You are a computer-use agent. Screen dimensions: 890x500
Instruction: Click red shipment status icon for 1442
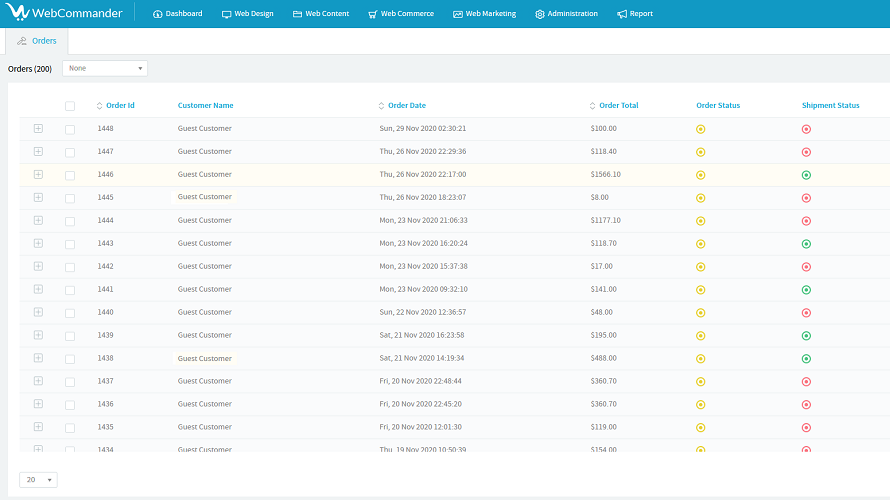806,267
